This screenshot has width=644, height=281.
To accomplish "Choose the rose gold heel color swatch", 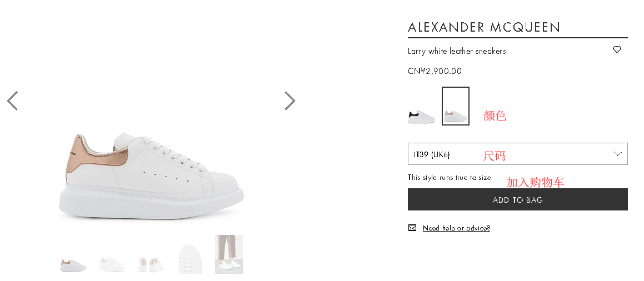I will click(455, 106).
